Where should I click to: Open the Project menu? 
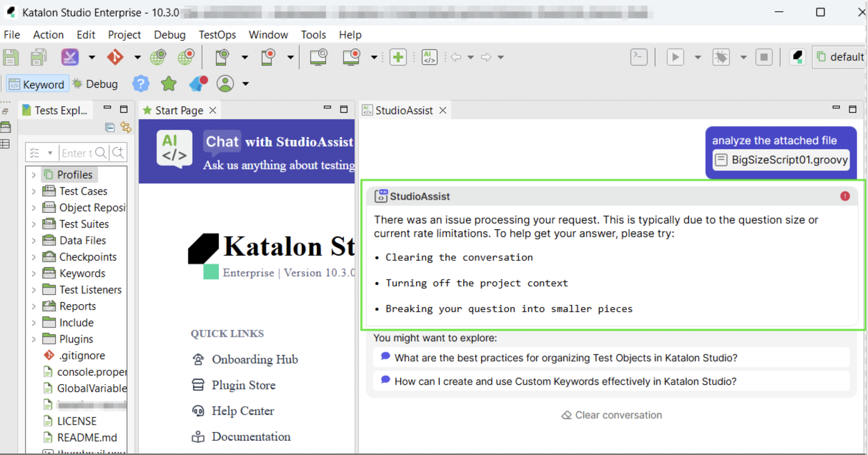[124, 35]
